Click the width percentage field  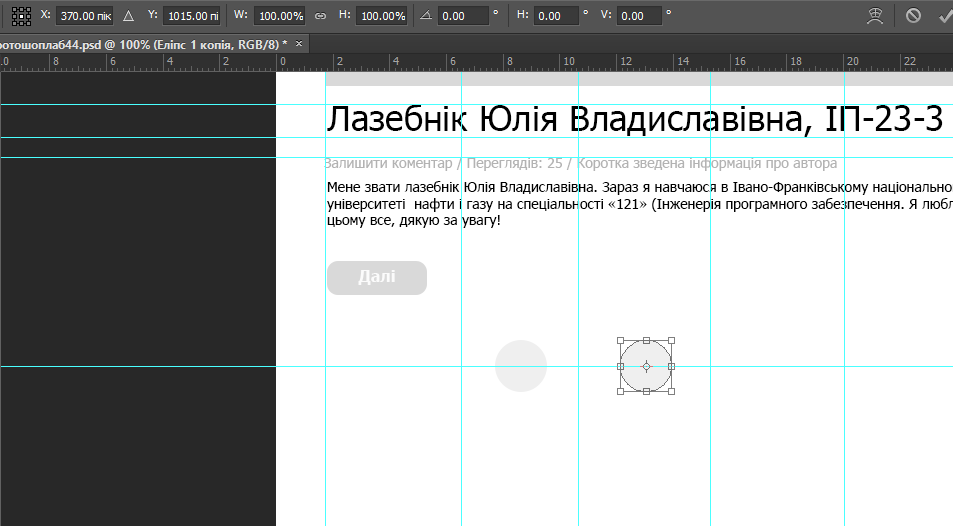tap(280, 16)
